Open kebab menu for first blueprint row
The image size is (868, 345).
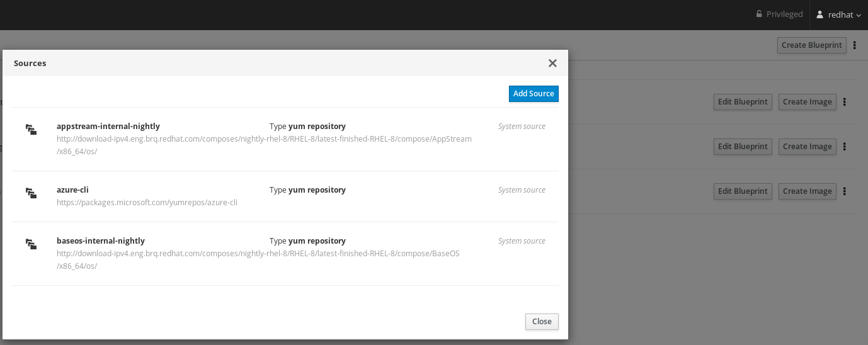[x=845, y=102]
